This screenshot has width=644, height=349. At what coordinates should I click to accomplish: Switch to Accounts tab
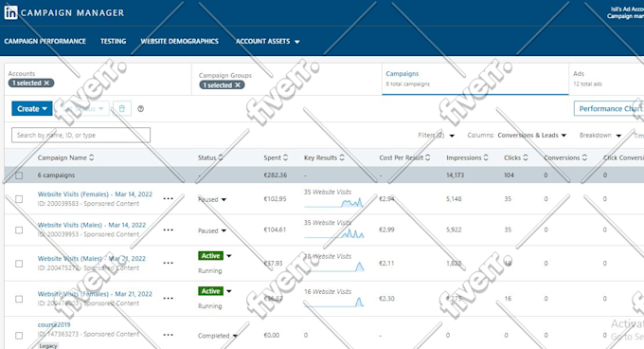(x=98, y=79)
